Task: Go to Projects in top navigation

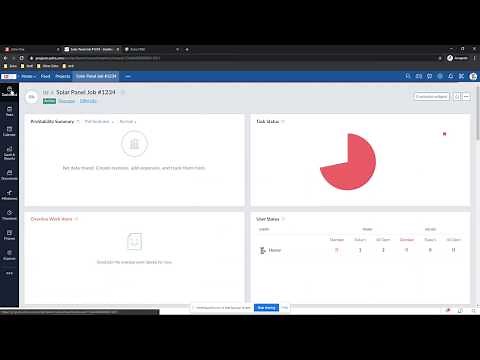Action: click(63, 76)
